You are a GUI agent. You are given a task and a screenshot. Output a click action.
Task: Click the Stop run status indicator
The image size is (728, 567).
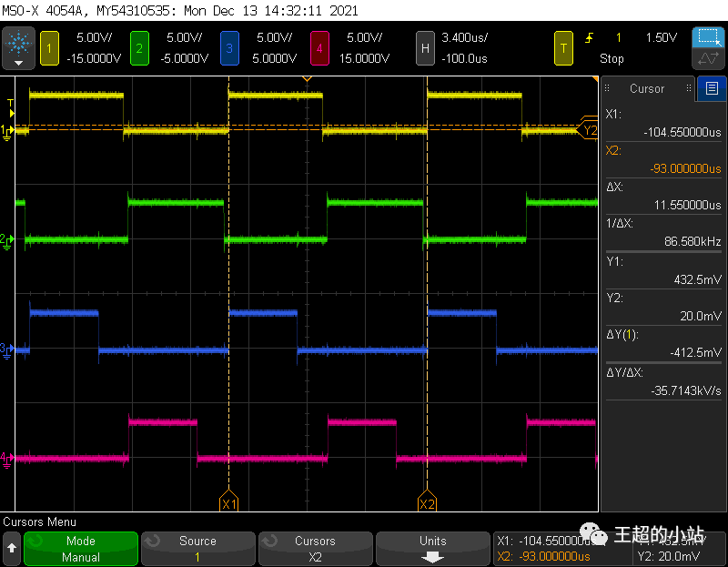tap(612, 58)
